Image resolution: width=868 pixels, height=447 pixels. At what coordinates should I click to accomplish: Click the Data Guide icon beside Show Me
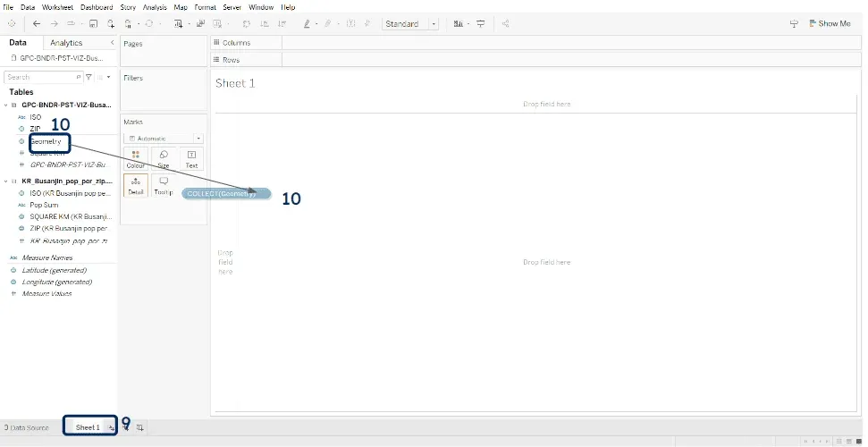point(794,24)
